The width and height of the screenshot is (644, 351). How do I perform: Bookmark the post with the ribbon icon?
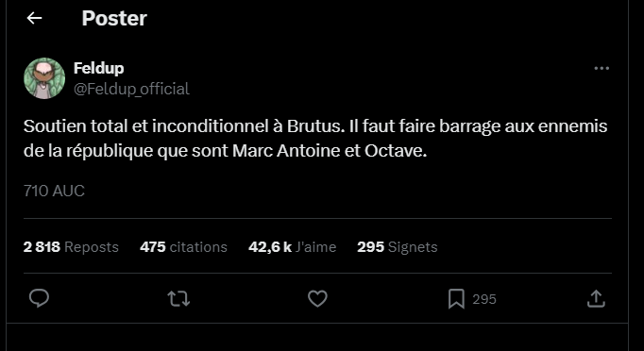click(456, 298)
